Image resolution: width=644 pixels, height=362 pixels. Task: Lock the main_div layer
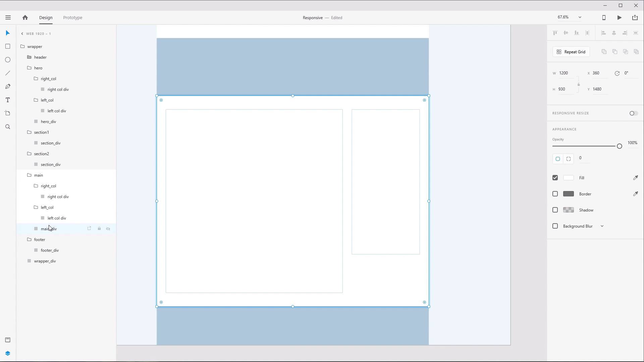tap(99, 229)
